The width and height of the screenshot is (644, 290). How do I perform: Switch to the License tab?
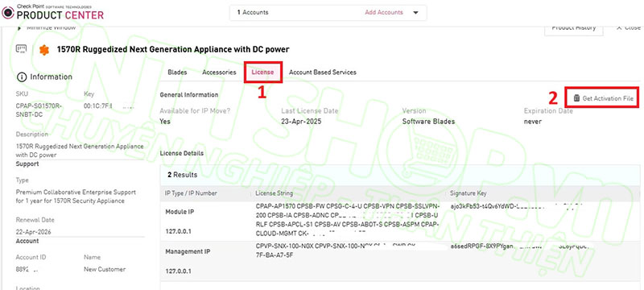pyautogui.click(x=263, y=72)
